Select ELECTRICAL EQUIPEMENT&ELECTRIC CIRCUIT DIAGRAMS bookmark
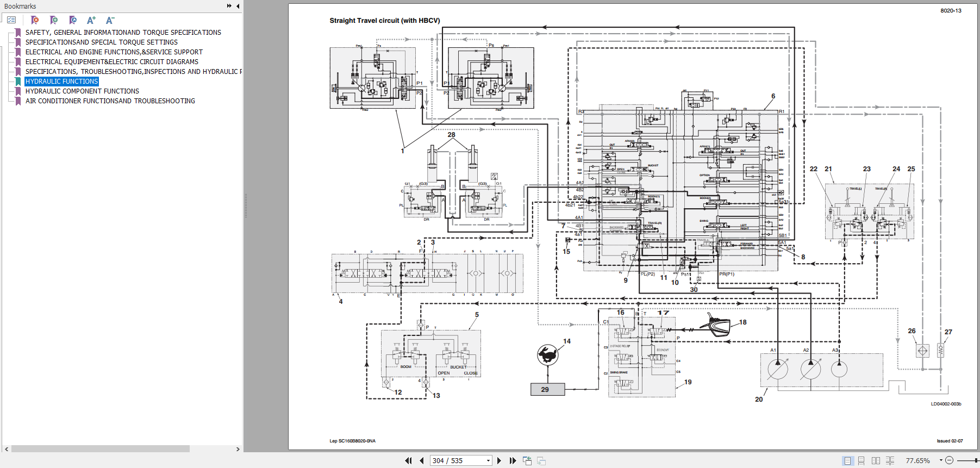 tap(111, 62)
